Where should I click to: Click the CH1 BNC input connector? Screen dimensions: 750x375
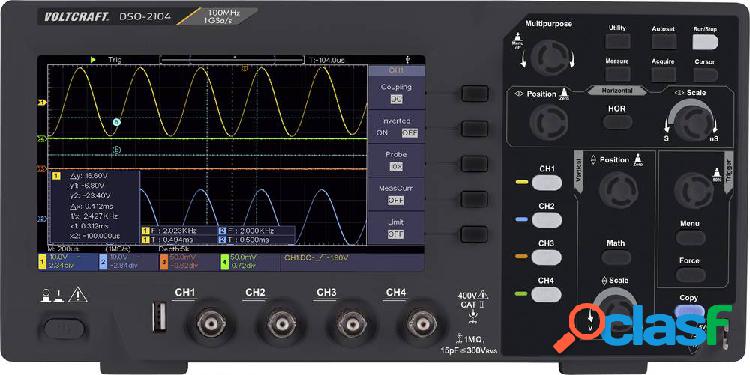click(211, 323)
